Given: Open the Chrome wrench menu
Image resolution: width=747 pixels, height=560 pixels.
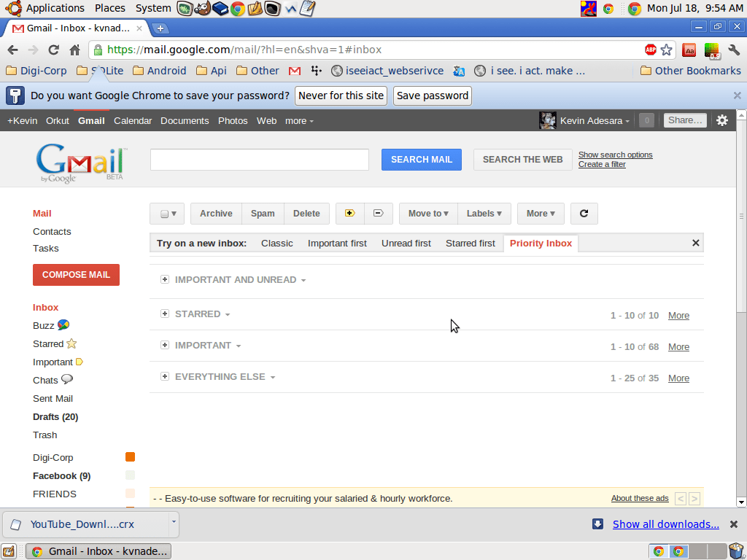Looking at the screenshot, I should 734,50.
